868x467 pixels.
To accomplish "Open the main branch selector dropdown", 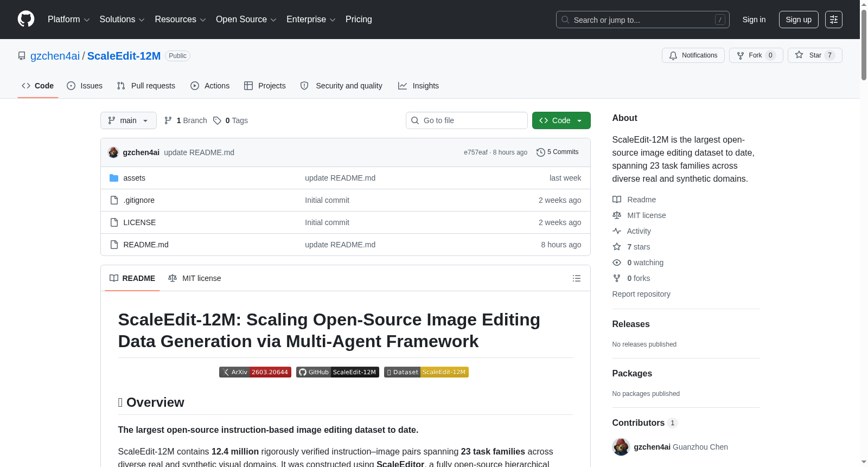I will point(129,120).
